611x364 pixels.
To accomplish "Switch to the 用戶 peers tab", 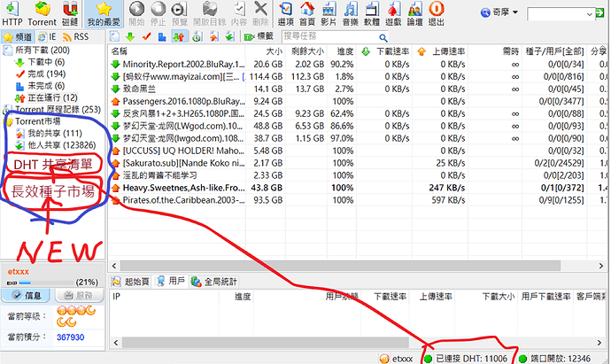I will tap(171, 282).
